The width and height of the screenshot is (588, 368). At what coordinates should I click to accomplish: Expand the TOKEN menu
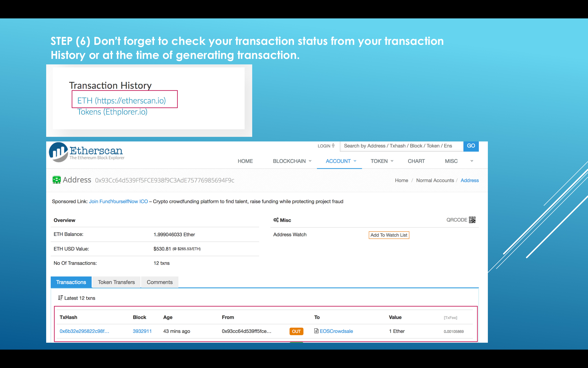(x=382, y=161)
